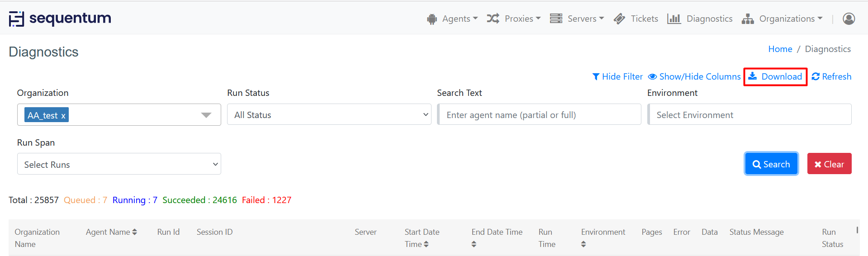This screenshot has height=256, width=868.
Task: Click the Tickets tag icon
Action: (619, 19)
